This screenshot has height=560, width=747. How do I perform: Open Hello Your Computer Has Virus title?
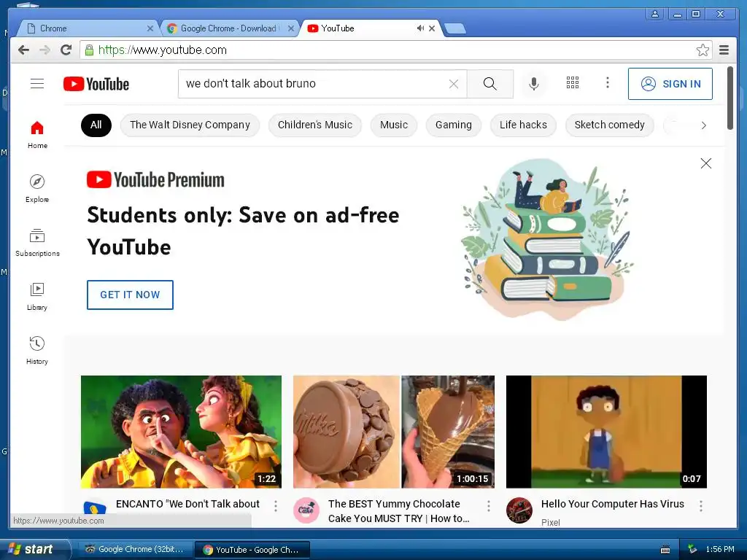(x=613, y=504)
